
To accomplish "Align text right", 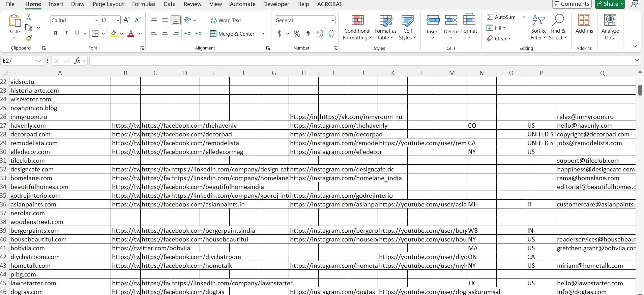I will tap(176, 34).
